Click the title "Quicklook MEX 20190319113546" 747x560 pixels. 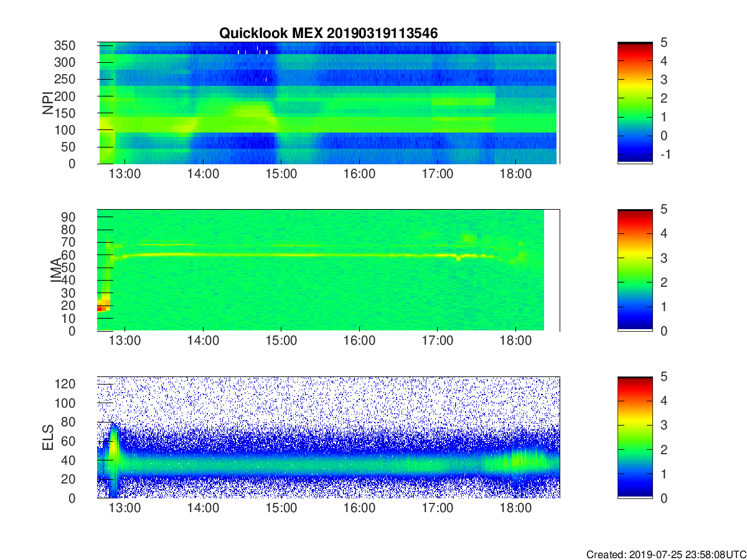point(328,34)
